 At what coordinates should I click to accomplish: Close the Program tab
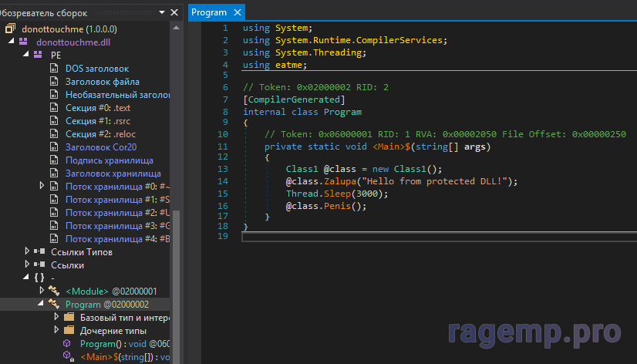[238, 12]
